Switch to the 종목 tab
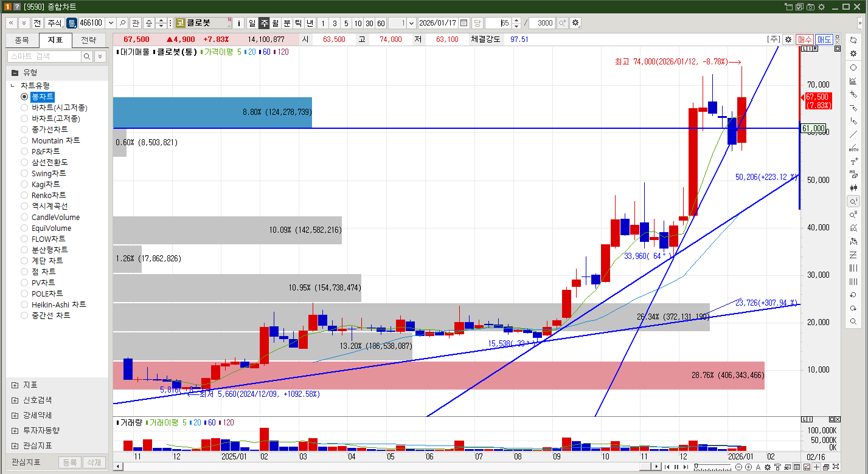 coord(22,40)
